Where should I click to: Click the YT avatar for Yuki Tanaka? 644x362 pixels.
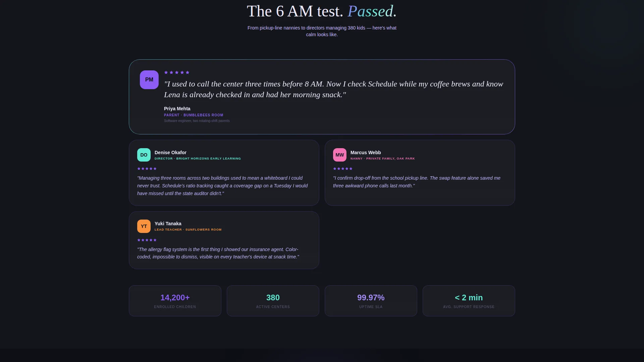click(x=144, y=226)
